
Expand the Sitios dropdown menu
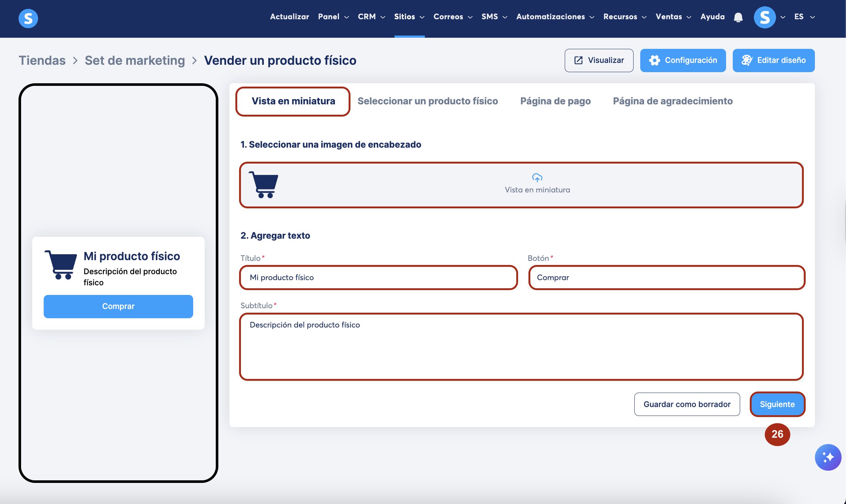pyautogui.click(x=409, y=17)
